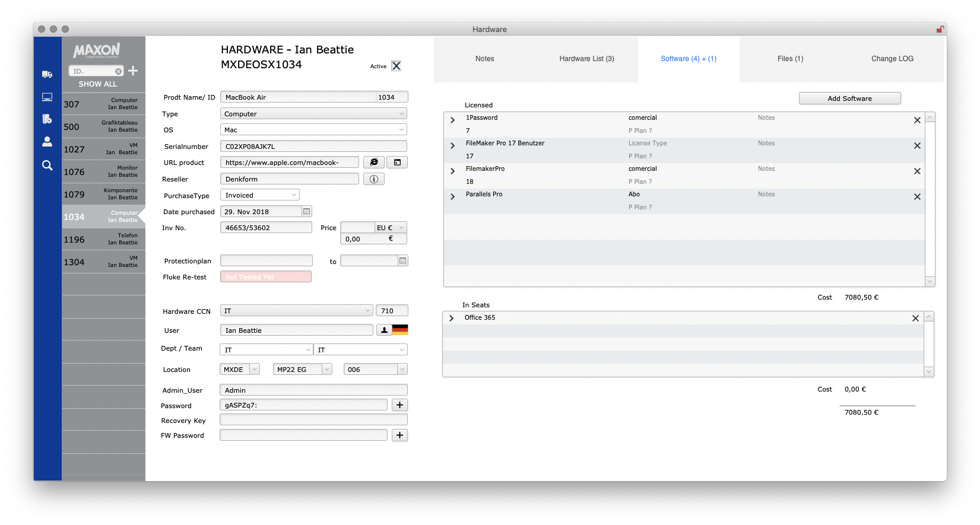Expand the Parallels Pro row
980x525 pixels.
[452, 196]
